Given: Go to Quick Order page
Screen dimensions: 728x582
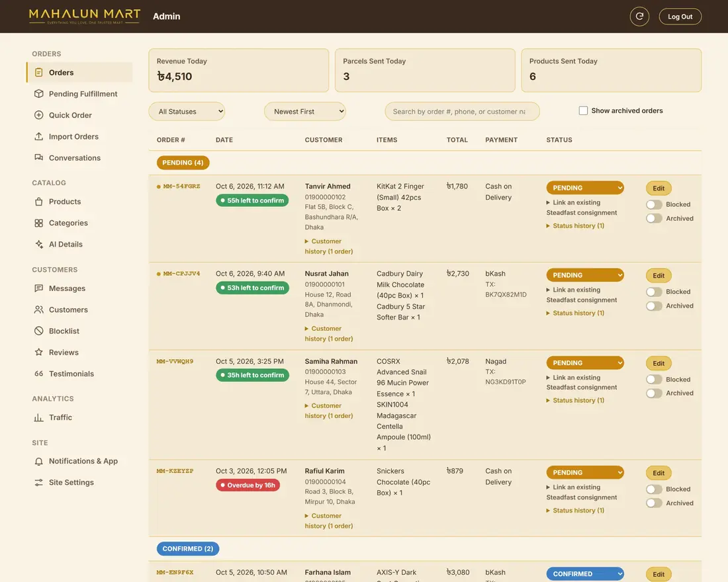Looking at the screenshot, I should point(79,115).
